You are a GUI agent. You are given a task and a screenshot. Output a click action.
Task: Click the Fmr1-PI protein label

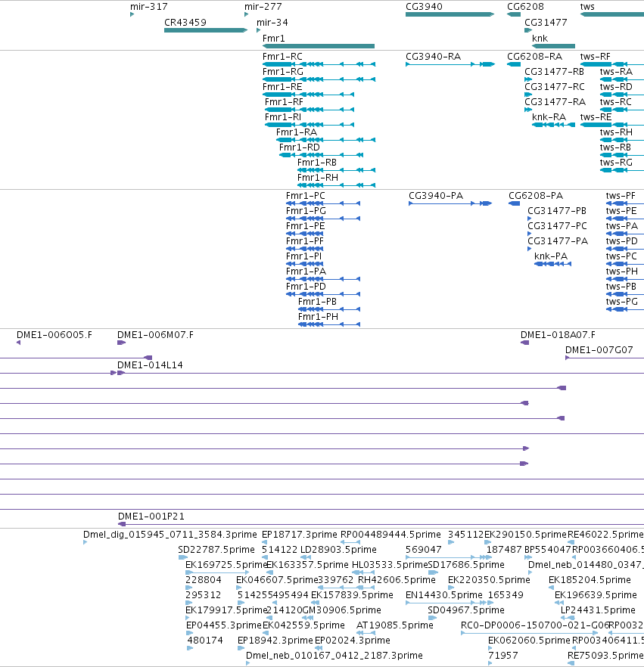point(303,256)
